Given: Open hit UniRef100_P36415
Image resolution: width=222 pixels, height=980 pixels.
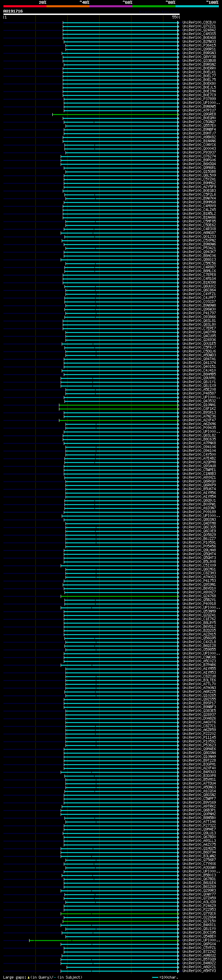Looking at the screenshot, I should pyautogui.click(x=199, y=45).
